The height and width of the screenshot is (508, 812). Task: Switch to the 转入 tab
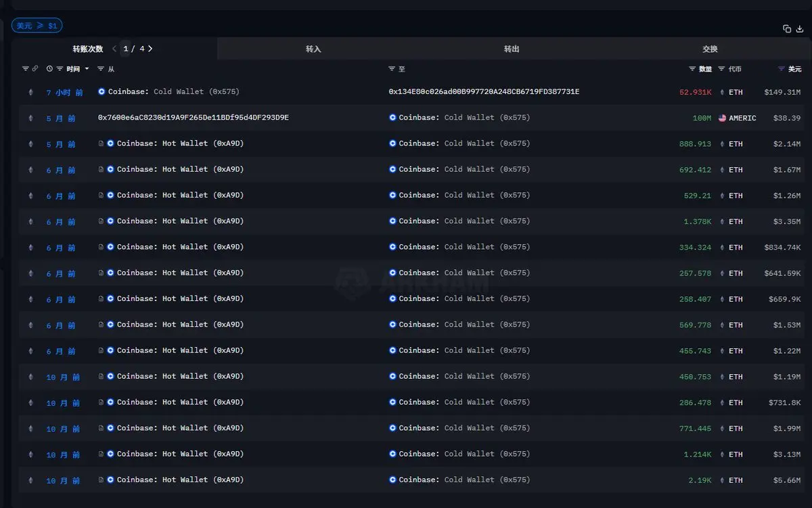pos(313,49)
